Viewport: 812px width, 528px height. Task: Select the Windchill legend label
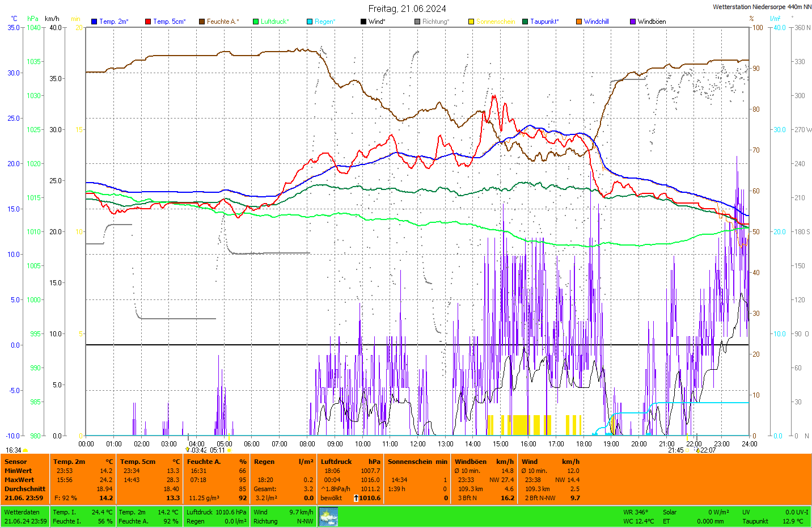tap(596, 22)
